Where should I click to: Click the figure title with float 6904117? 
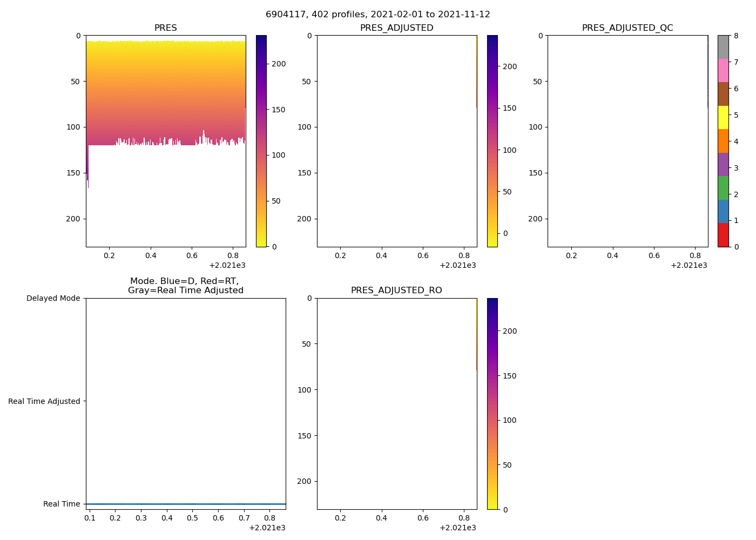[x=378, y=15]
